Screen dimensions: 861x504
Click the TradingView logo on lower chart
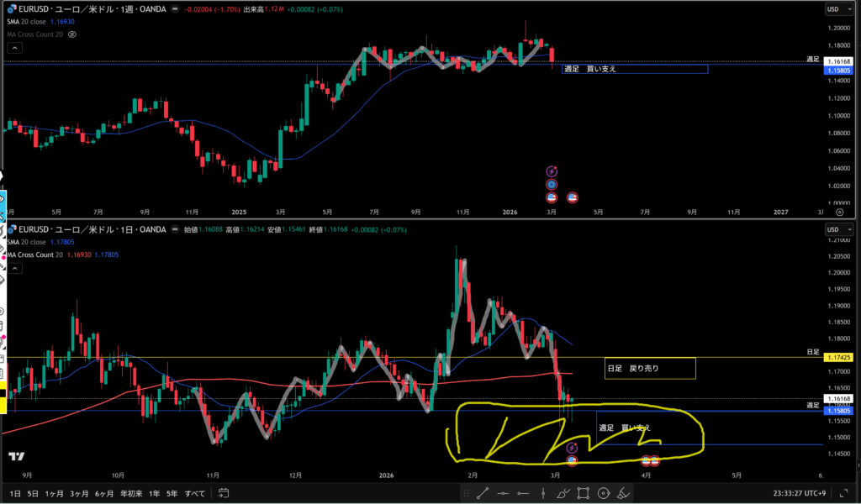pyautogui.click(x=16, y=456)
